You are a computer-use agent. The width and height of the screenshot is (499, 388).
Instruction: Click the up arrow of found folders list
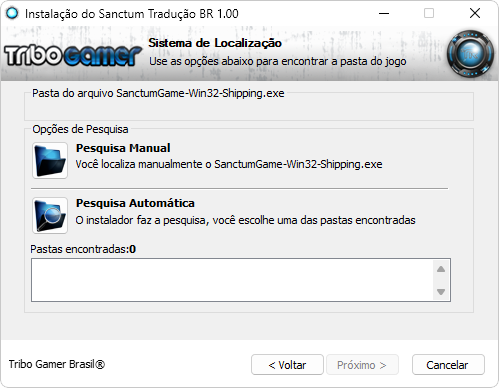(441, 269)
